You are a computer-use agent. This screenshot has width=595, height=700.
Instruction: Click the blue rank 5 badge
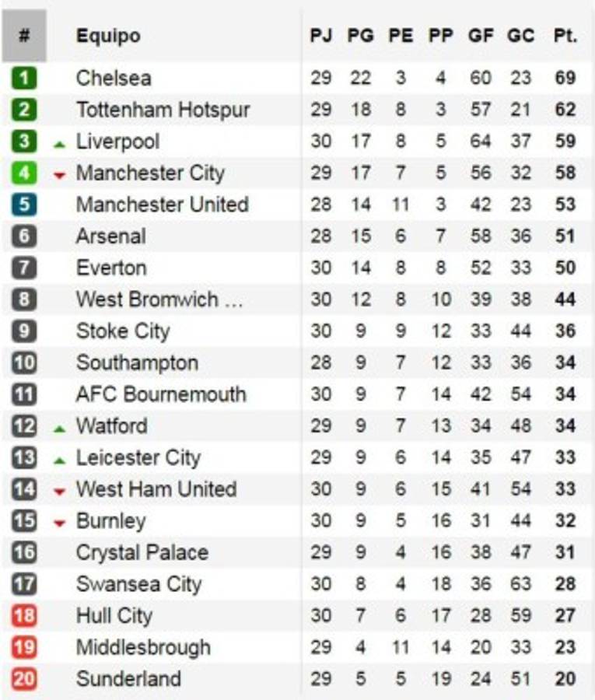pos(24,205)
